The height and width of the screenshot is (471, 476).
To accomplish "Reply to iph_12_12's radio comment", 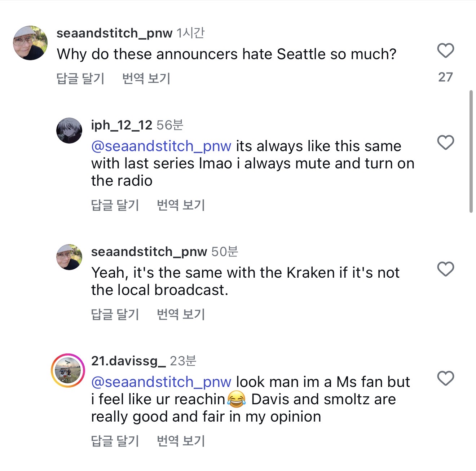I will click(115, 205).
